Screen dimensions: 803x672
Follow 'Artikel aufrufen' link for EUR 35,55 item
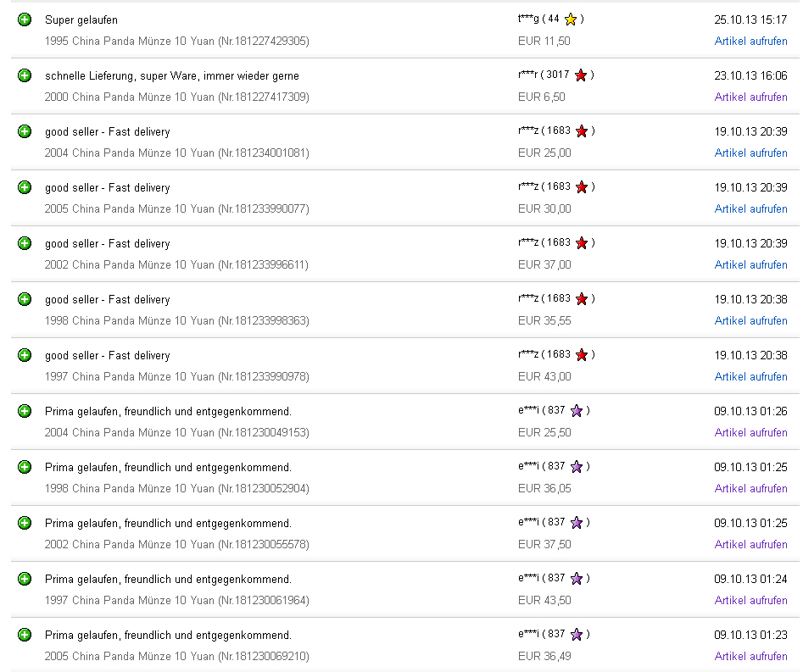tap(750, 320)
